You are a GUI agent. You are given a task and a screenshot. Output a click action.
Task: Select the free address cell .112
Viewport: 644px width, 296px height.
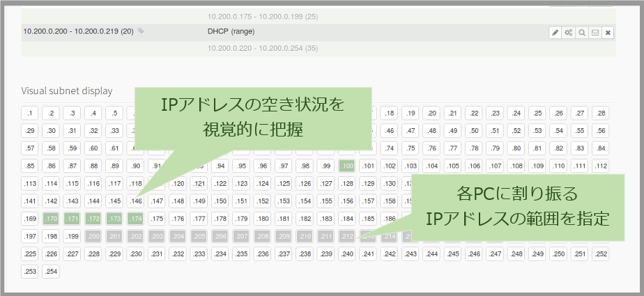tap(599, 166)
